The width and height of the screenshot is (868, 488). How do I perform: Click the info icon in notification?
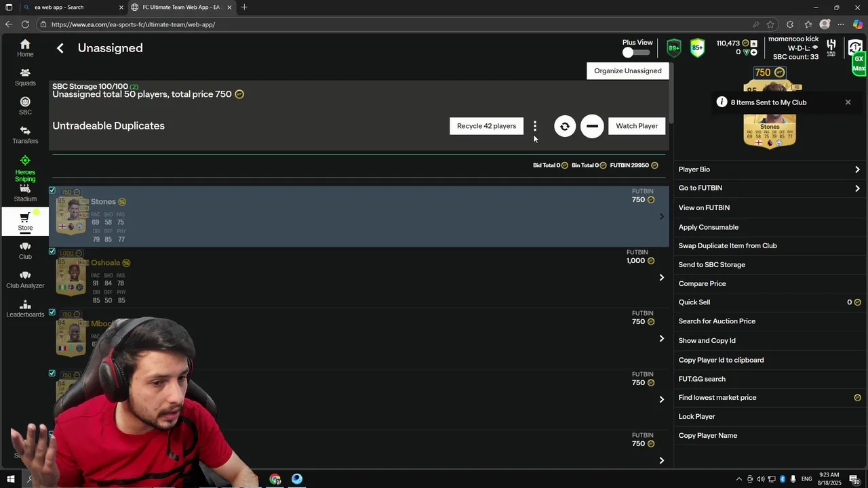722,102
